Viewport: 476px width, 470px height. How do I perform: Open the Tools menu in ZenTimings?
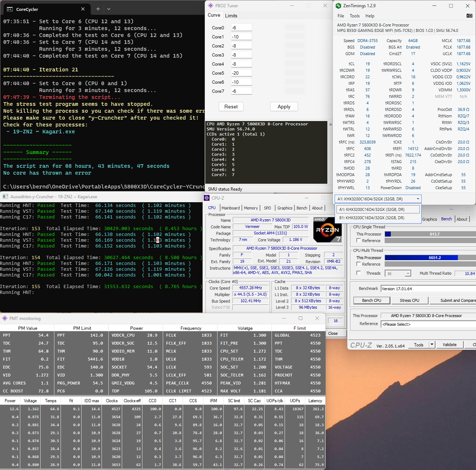[355, 16]
